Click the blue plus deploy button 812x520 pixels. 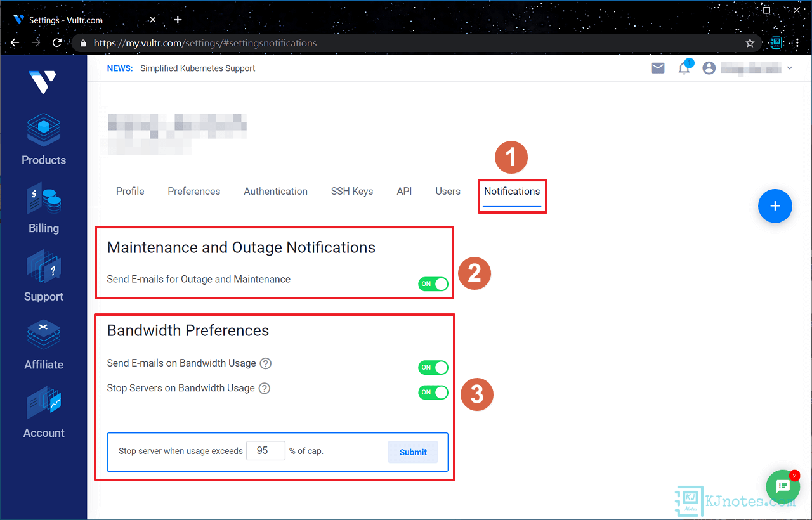pos(775,206)
